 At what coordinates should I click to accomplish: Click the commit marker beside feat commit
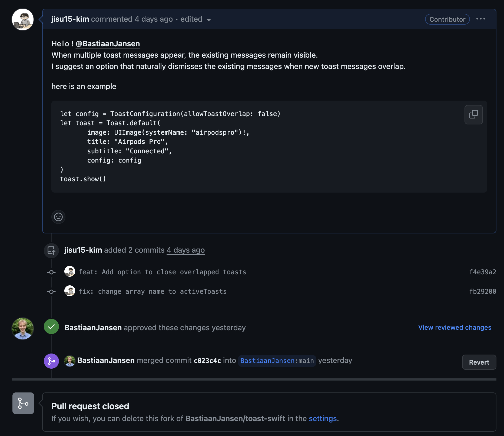[x=51, y=272]
